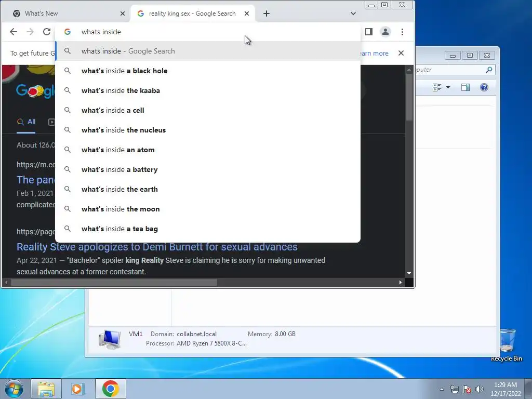
Task: Dismiss the info bar with its X
Action: coord(401,54)
